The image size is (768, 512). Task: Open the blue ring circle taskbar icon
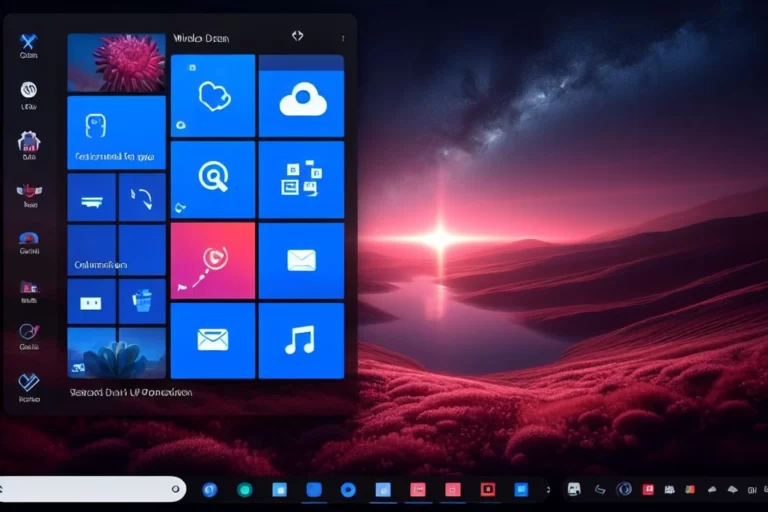click(x=210, y=489)
